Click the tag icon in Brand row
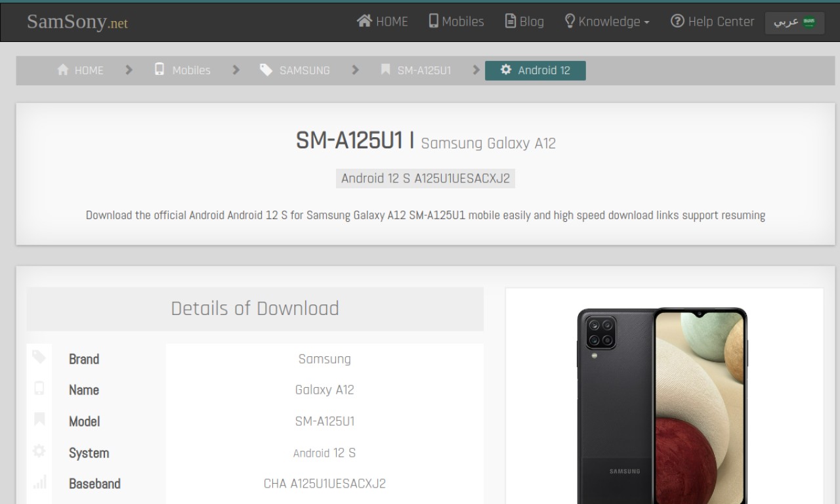The width and height of the screenshot is (840, 504). 39,356
